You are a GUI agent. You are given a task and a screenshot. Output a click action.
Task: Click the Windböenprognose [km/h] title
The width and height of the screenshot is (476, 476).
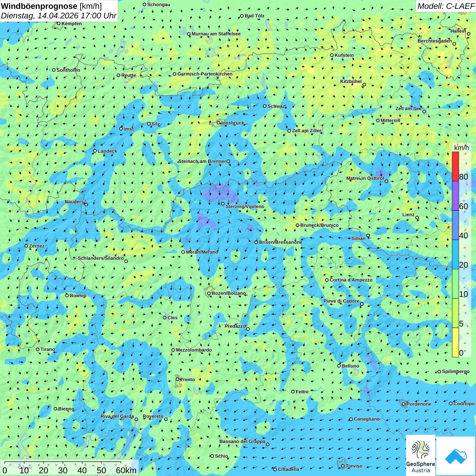coord(51,6)
